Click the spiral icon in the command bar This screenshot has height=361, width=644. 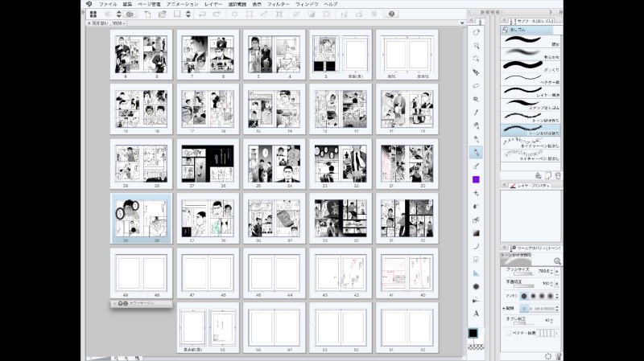(130, 14)
